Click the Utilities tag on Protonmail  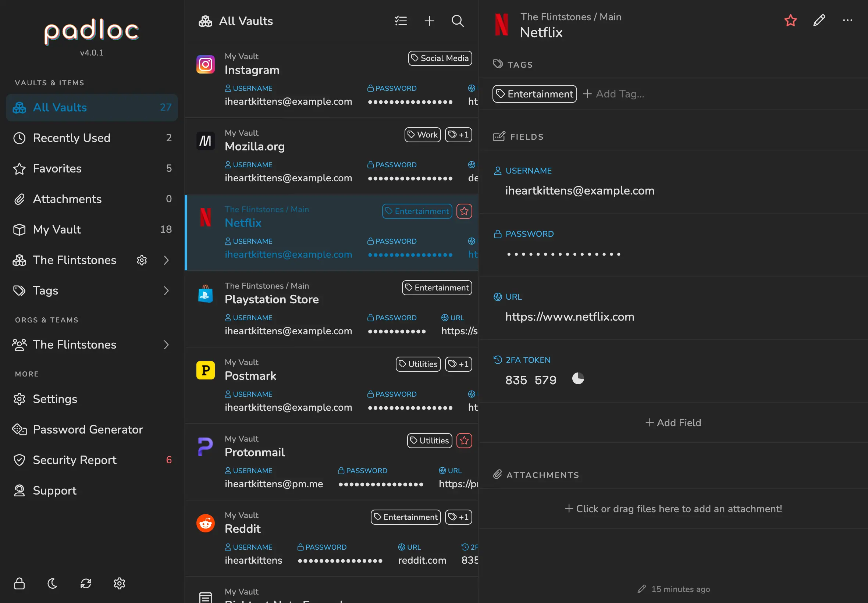coord(429,440)
